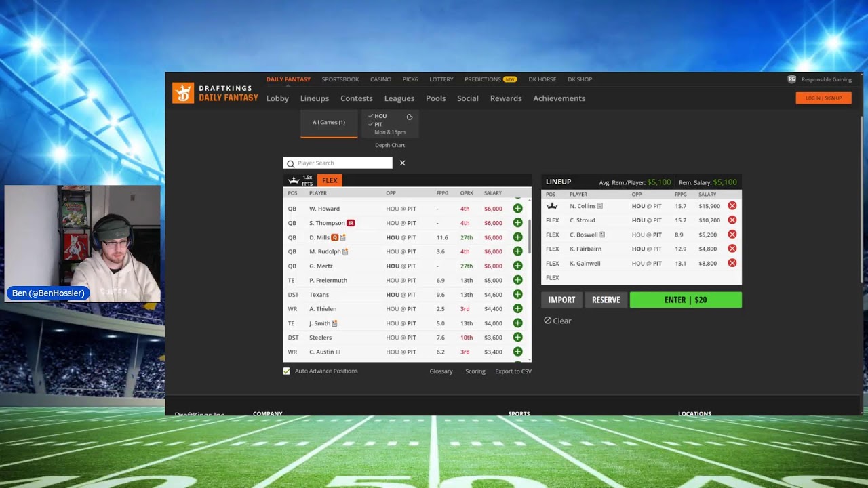Go to the Lottery product link
This screenshot has height=488, width=868.
click(441, 79)
